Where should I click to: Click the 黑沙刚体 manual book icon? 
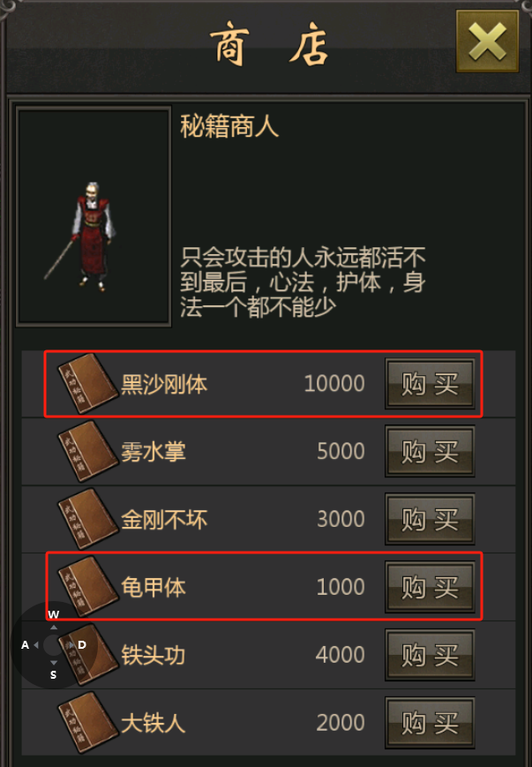tap(88, 384)
